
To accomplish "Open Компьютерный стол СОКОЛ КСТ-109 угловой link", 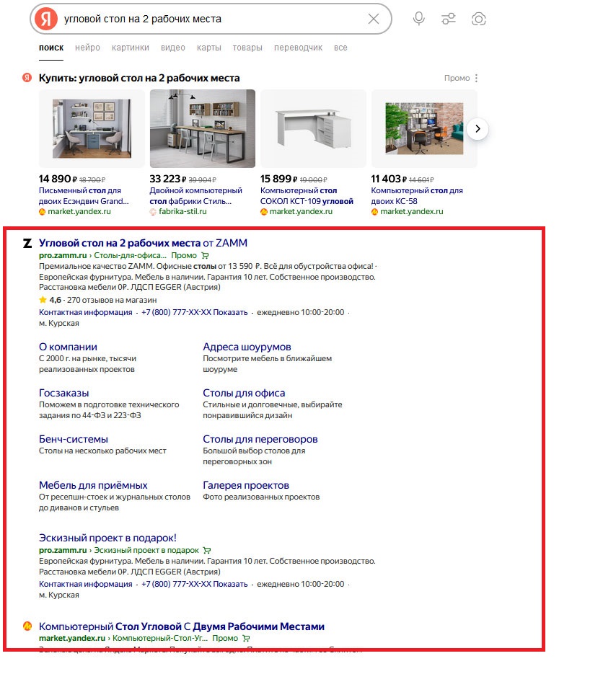I will [307, 196].
